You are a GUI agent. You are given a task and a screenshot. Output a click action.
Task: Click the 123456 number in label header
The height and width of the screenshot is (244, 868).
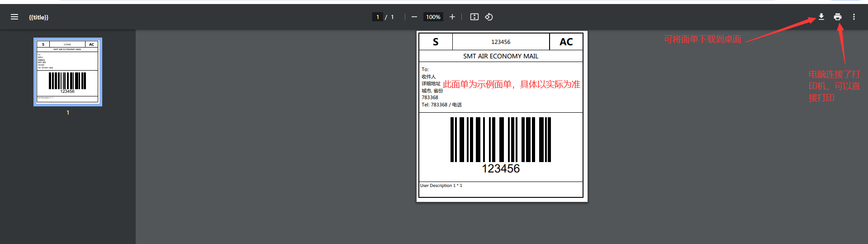501,42
